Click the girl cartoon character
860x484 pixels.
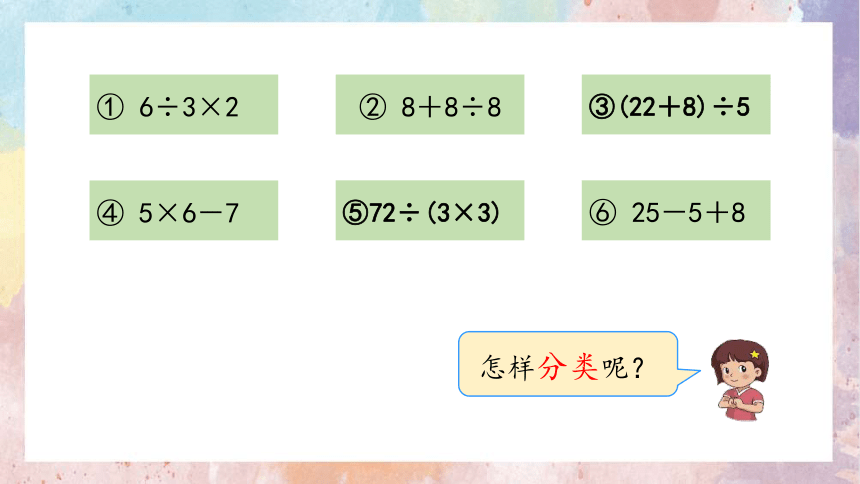pos(740,380)
